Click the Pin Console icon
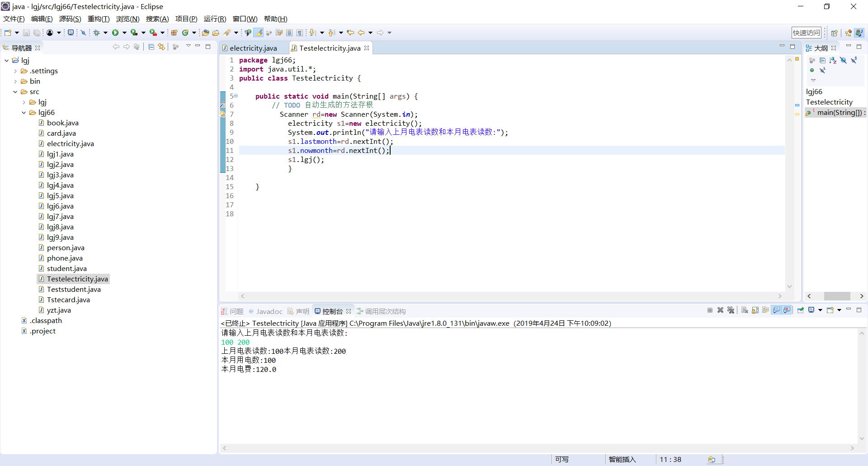The width and height of the screenshot is (868, 466). 800,310
